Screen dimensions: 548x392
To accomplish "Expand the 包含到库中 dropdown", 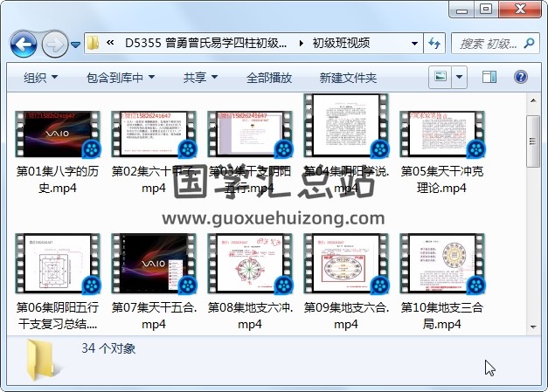I will [x=121, y=78].
